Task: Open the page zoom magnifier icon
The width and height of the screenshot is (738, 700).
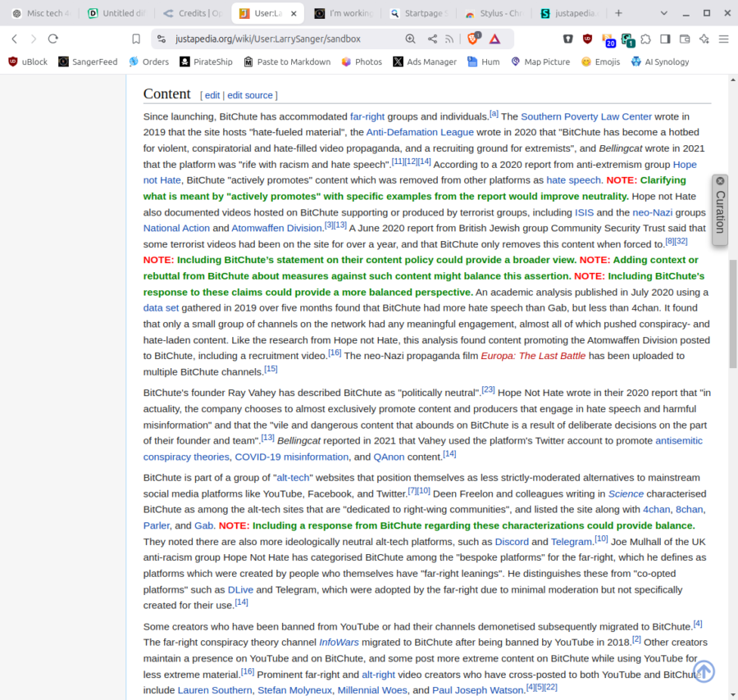Action: click(x=410, y=39)
